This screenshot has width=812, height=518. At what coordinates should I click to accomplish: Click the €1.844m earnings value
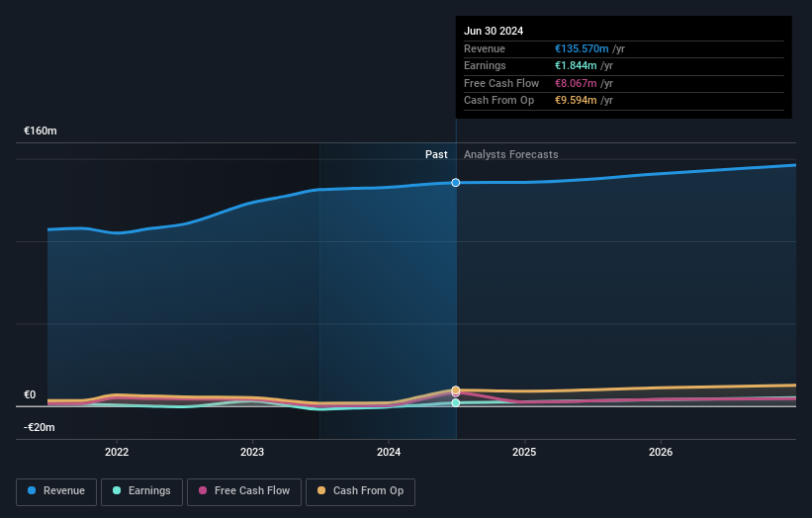[x=576, y=65]
